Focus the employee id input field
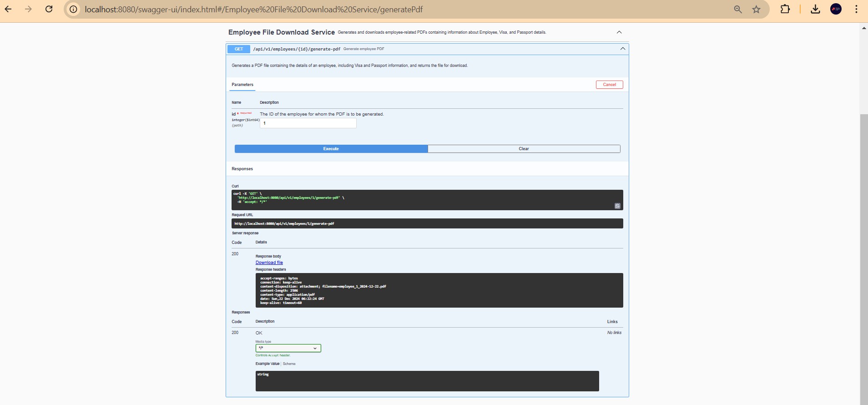The width and height of the screenshot is (868, 405). 308,123
